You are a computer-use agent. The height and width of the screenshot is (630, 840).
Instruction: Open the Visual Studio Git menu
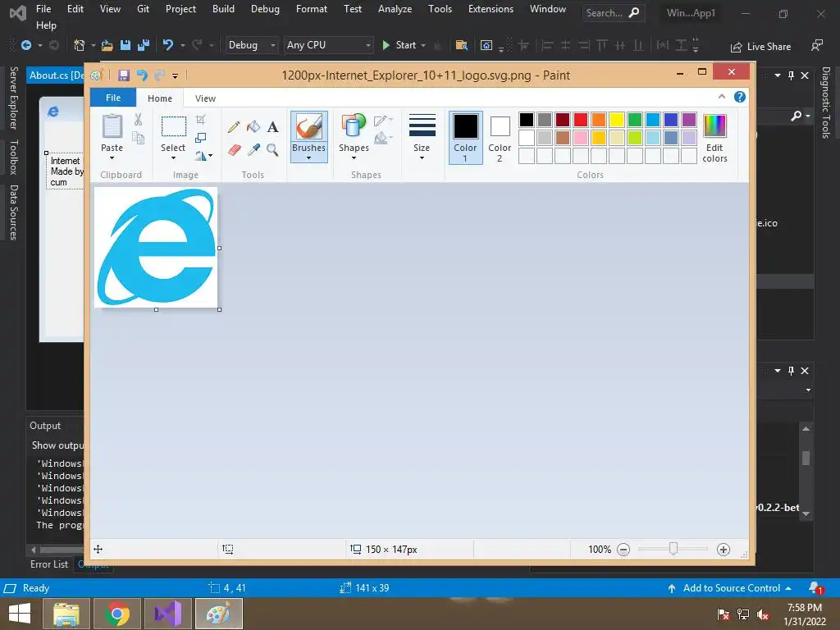tap(143, 8)
